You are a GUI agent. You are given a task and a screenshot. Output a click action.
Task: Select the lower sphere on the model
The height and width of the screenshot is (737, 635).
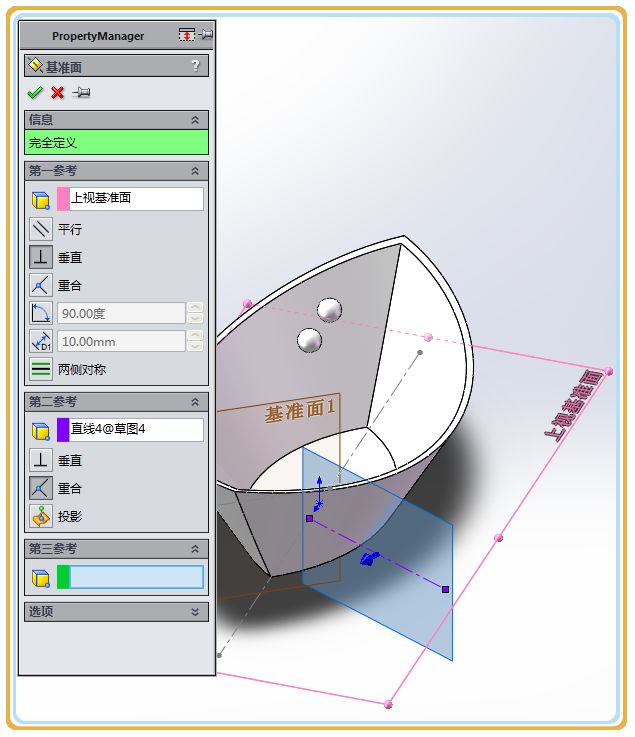[x=309, y=340]
